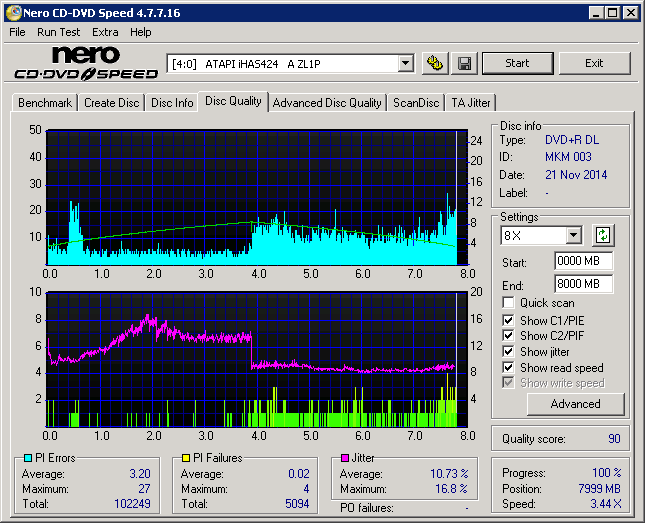Toggle the Show jitter checkbox
The image size is (645, 523).
[x=508, y=352]
